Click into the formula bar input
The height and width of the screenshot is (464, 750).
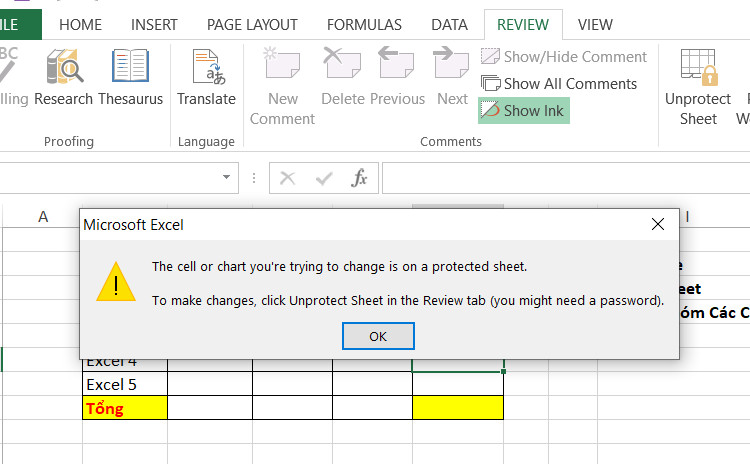[566, 178]
